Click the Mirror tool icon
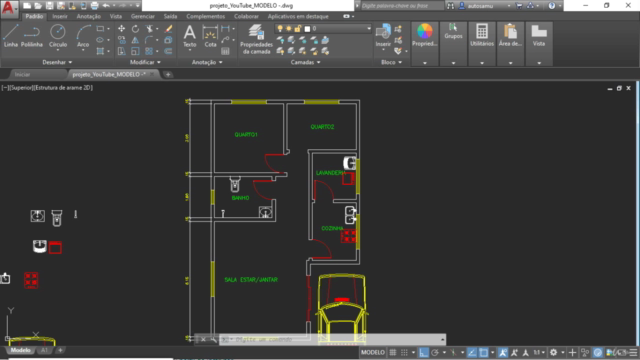Image resolution: width=640 pixels, height=360 pixels. coord(135,40)
